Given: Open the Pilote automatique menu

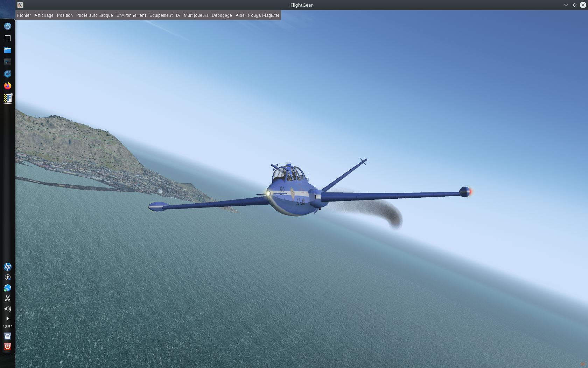Looking at the screenshot, I should coord(94,15).
